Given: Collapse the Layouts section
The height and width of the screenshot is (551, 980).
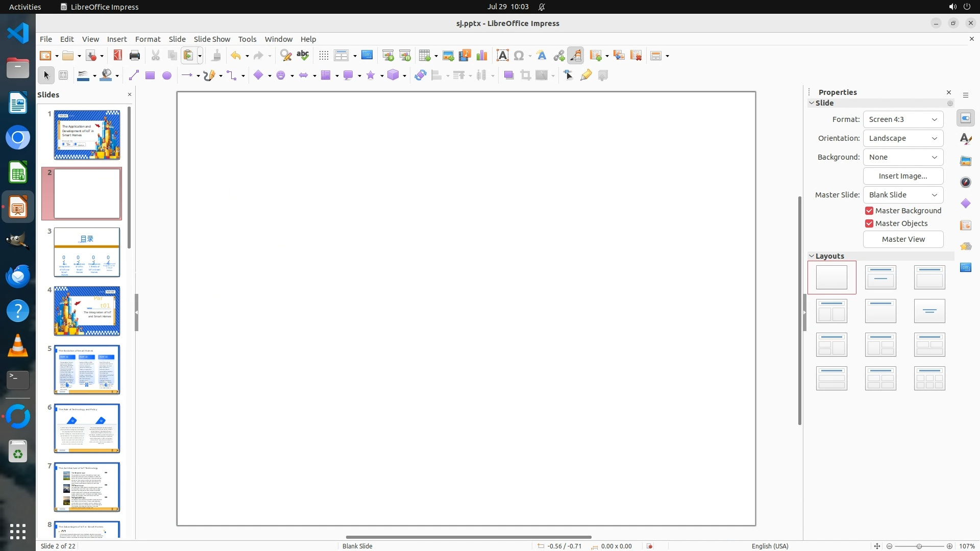Looking at the screenshot, I should 812,256.
